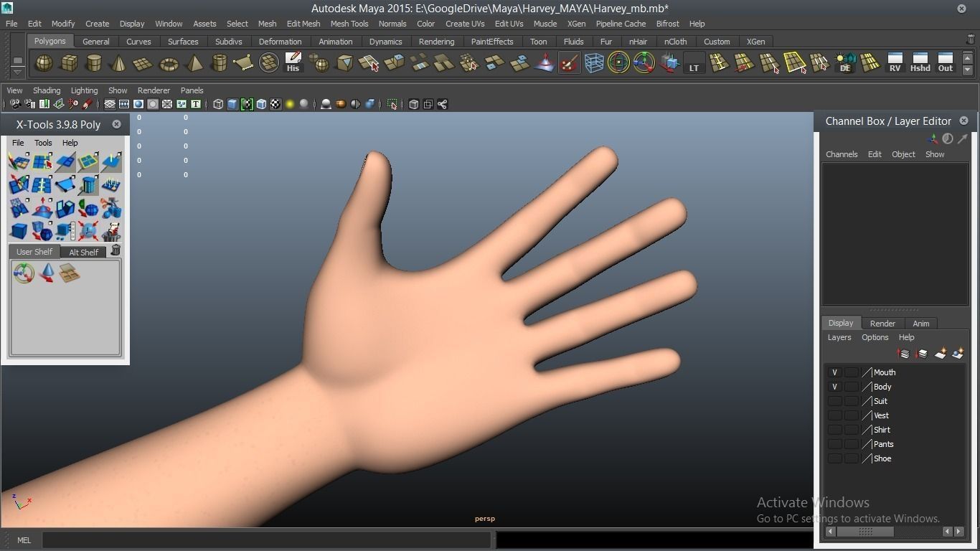This screenshot has height=551, width=980.
Task: Click the blue wireframe lattice shelf icon
Action: pos(594,63)
